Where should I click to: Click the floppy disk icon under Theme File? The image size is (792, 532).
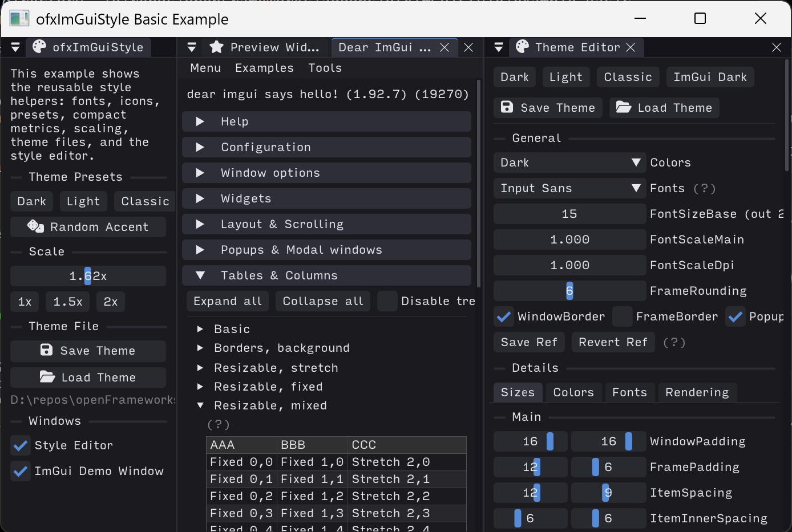tap(47, 350)
